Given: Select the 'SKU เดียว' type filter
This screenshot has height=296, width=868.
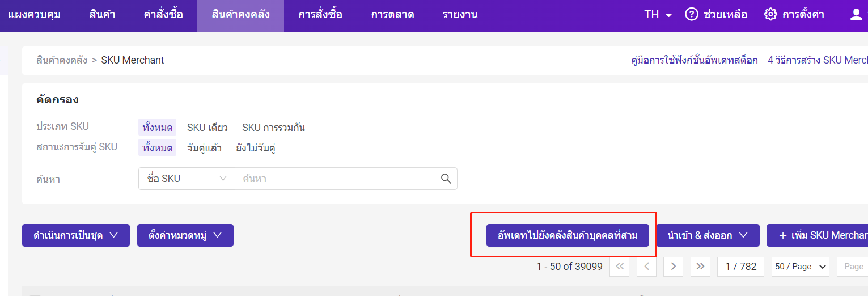Looking at the screenshot, I should pos(208,127).
